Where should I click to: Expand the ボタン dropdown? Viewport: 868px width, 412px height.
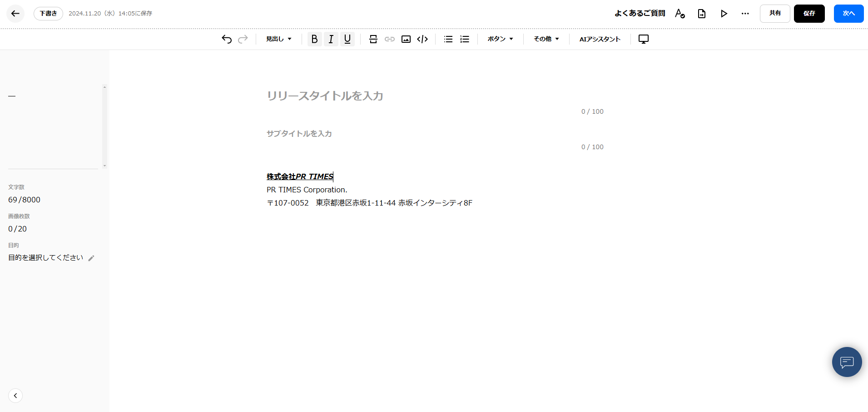[500, 39]
